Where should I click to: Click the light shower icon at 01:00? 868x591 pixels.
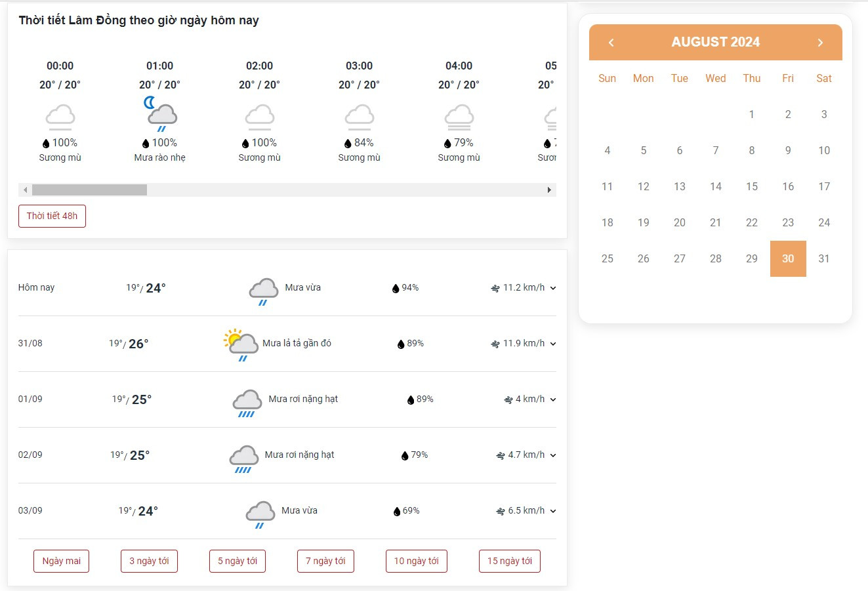(160, 114)
